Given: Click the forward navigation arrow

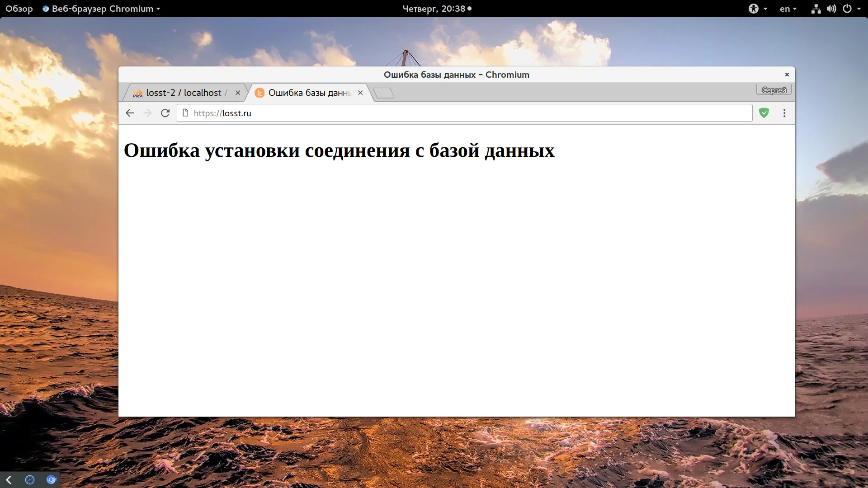Looking at the screenshot, I should [x=147, y=113].
